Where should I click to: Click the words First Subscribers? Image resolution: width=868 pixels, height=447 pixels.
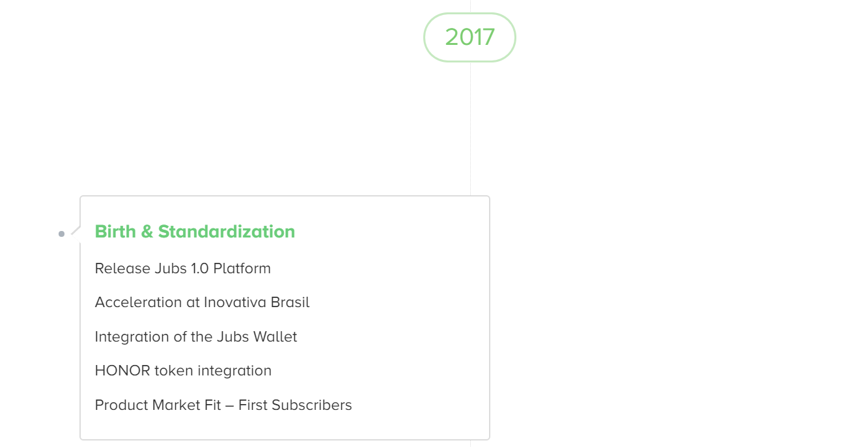(295, 405)
